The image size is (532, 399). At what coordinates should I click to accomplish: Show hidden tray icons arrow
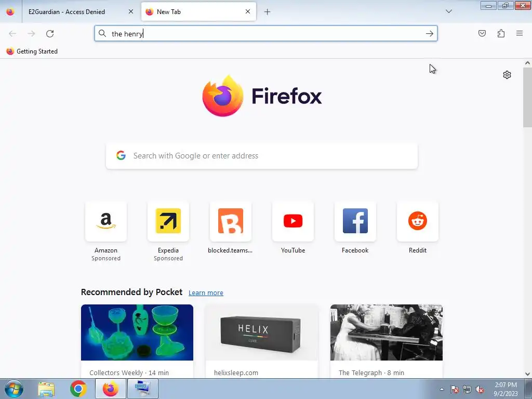(442, 390)
